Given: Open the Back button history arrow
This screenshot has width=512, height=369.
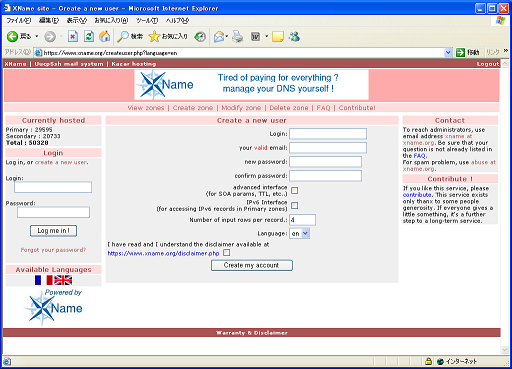Looking at the screenshot, I should click(x=37, y=36).
